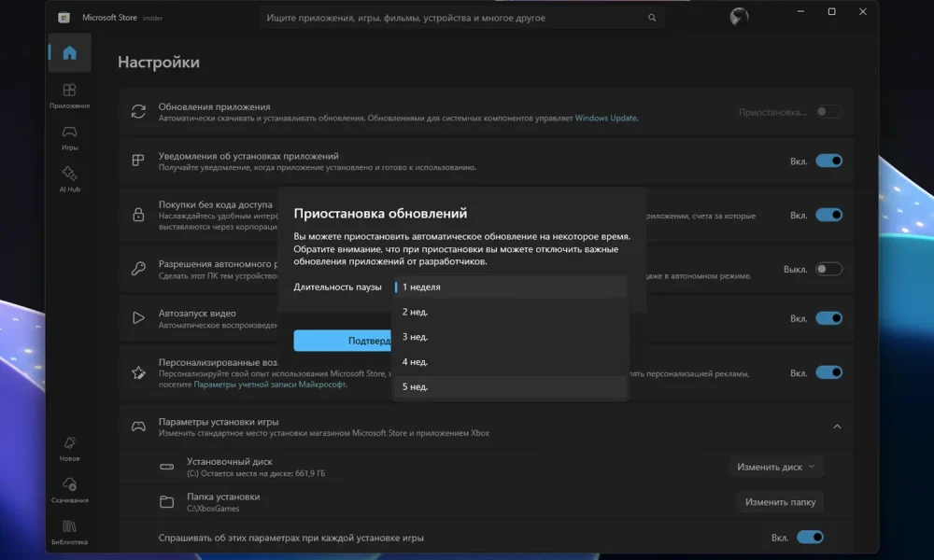
Task: Open the user profile avatar
Action: (x=739, y=17)
